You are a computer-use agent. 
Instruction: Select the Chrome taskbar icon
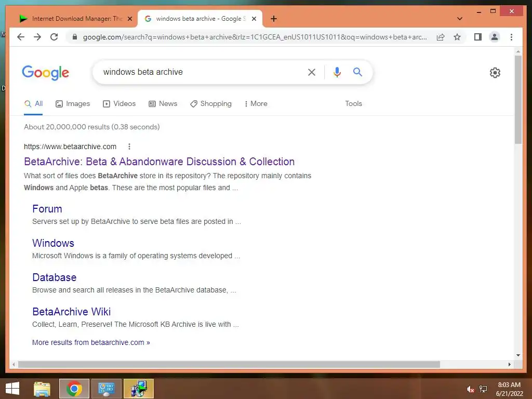74,389
